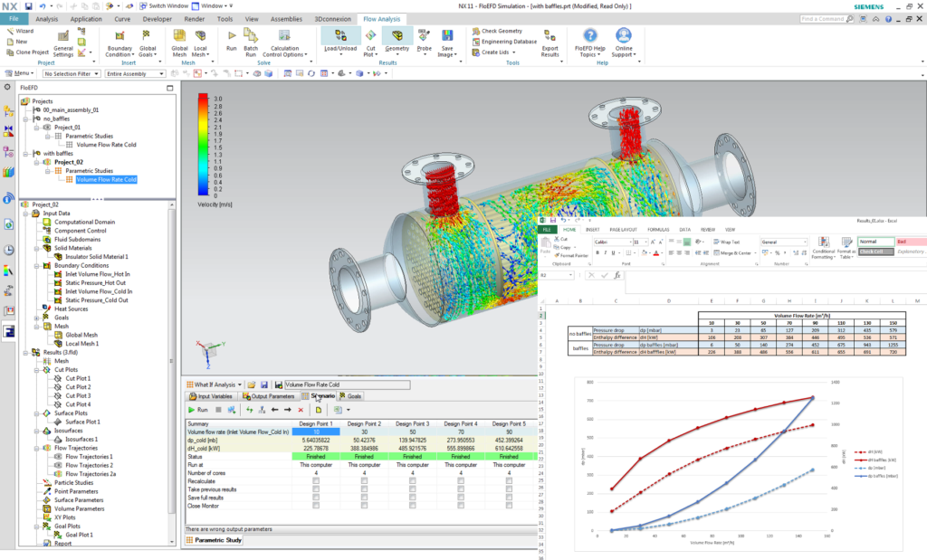
Task: Click the Velocity color legend in viewport
Action: [x=201, y=145]
